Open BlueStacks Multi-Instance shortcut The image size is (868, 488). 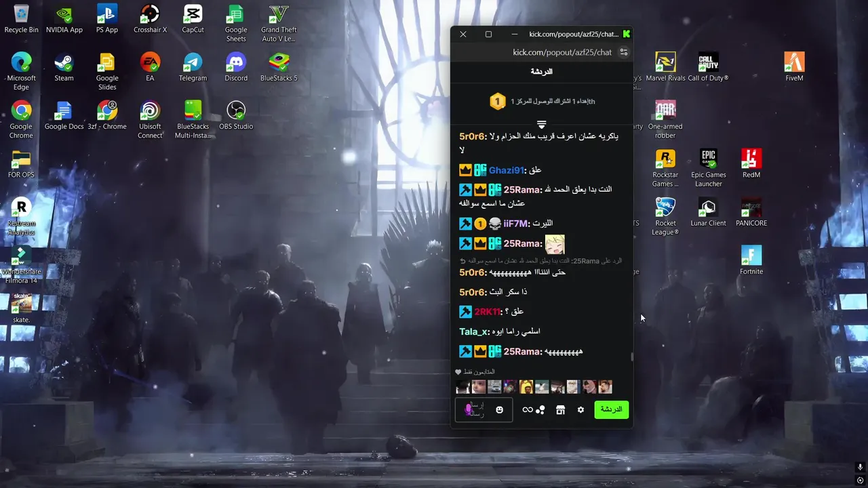click(193, 120)
